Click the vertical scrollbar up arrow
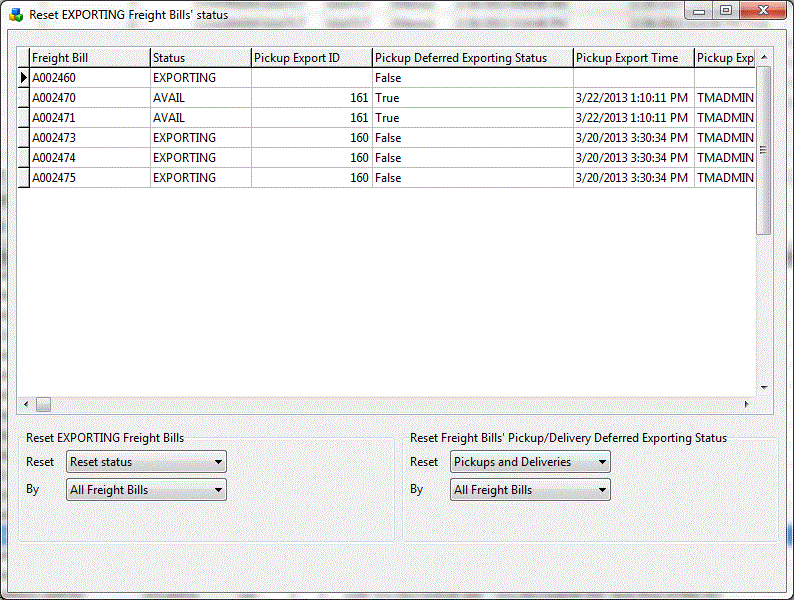The height and width of the screenshot is (600, 794). pyautogui.click(x=764, y=57)
